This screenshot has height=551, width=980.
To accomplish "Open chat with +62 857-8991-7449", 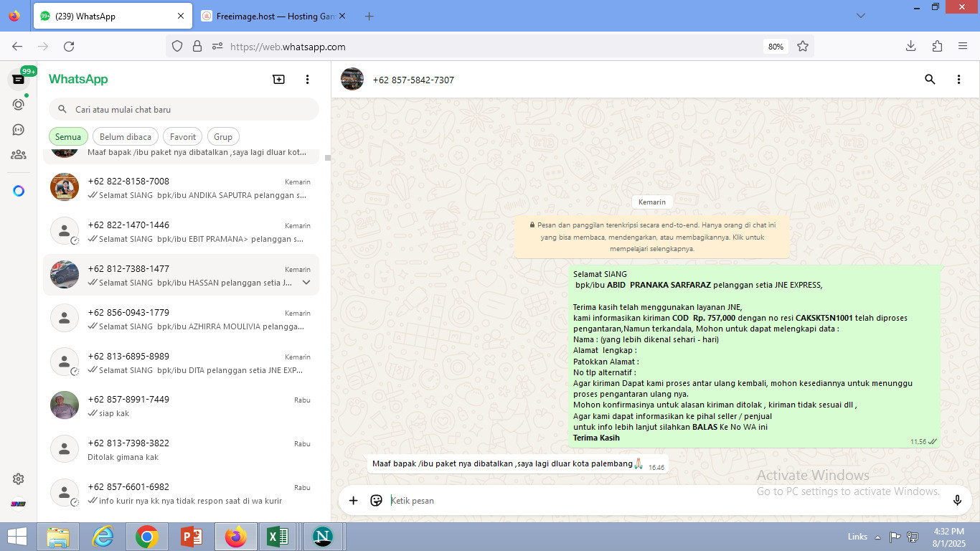I will click(181, 406).
